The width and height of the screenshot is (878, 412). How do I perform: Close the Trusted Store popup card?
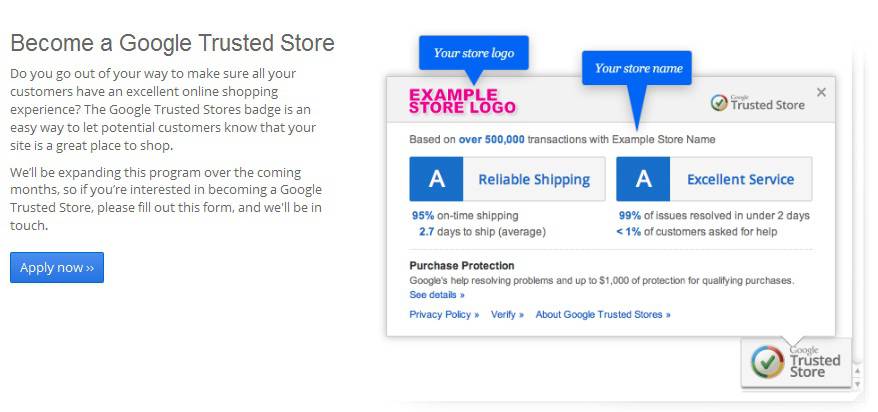821,92
